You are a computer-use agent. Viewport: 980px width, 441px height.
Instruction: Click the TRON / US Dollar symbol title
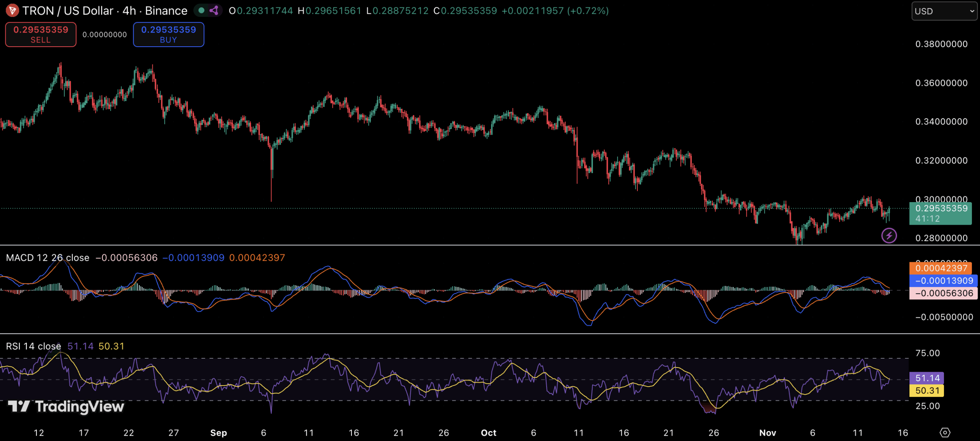point(68,11)
